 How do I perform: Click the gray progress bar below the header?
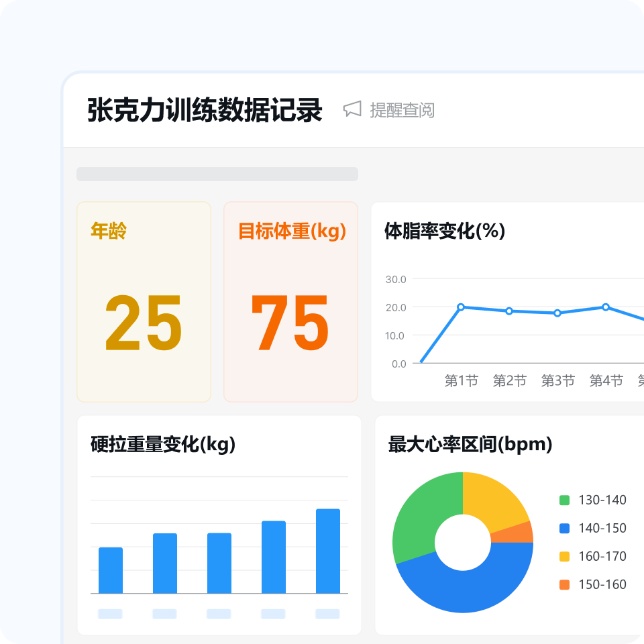217,173
